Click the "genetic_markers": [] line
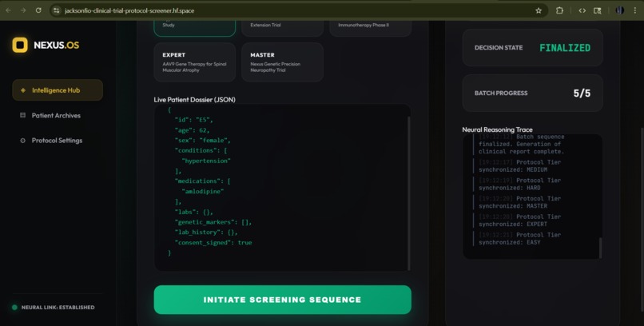The height and width of the screenshot is (326, 644). click(x=213, y=222)
